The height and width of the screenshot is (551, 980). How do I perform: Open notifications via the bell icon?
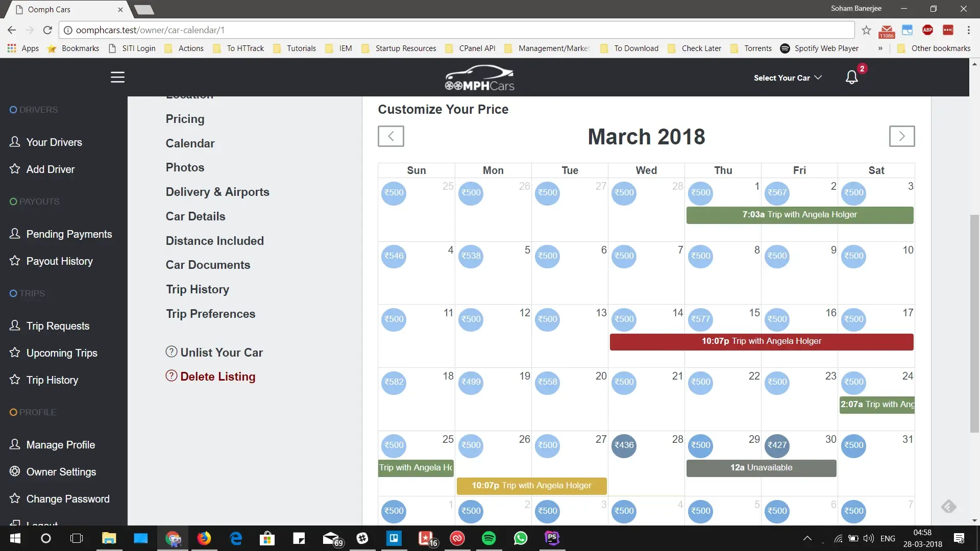(x=850, y=77)
